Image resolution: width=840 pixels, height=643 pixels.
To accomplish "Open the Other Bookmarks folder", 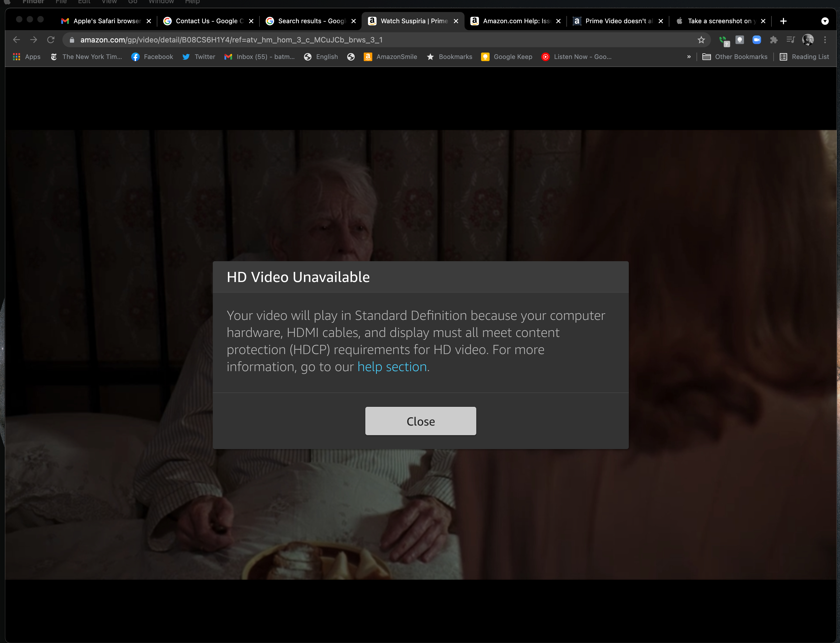I will click(x=735, y=57).
